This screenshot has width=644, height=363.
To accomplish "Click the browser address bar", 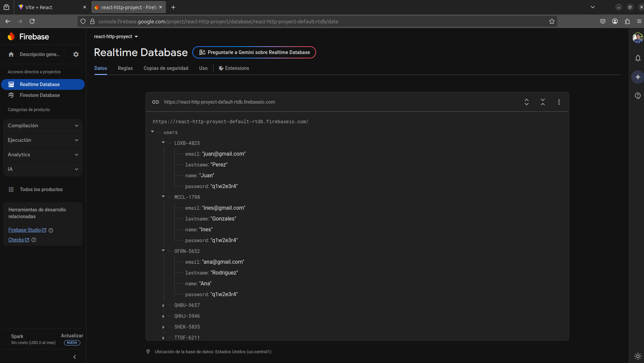I will tap(317, 21).
